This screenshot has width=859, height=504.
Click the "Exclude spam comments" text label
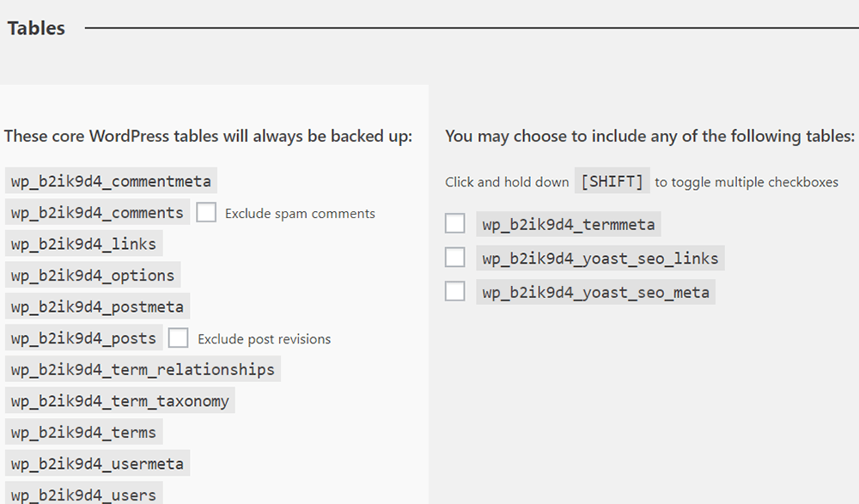point(300,214)
